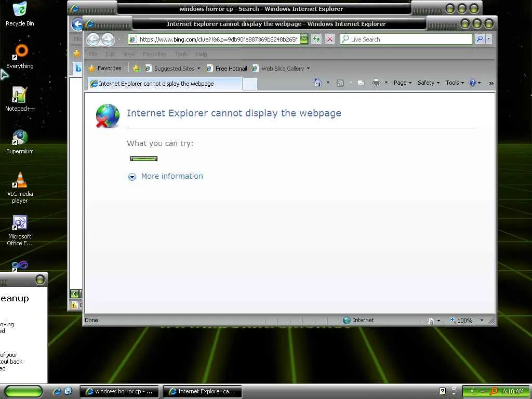Open the zoom level dropdown arrow
Viewport: 532px width, 399px height.
click(x=482, y=320)
